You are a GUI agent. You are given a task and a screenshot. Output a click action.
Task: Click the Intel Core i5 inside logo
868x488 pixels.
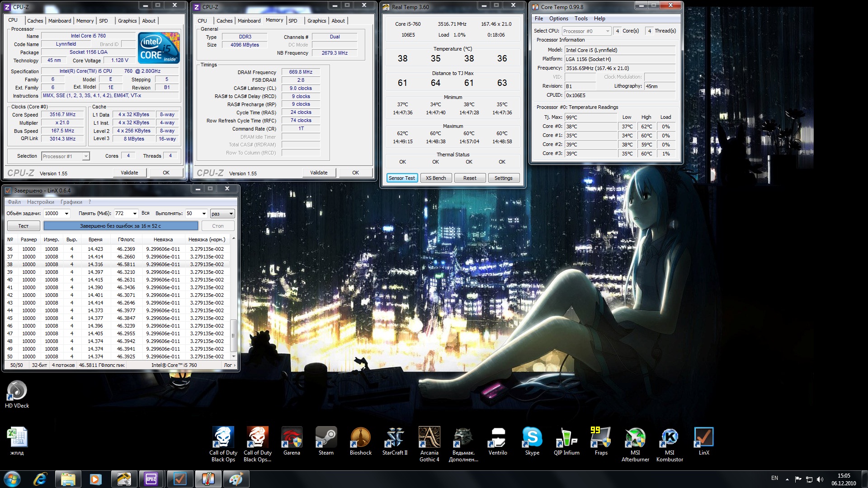[x=159, y=48]
